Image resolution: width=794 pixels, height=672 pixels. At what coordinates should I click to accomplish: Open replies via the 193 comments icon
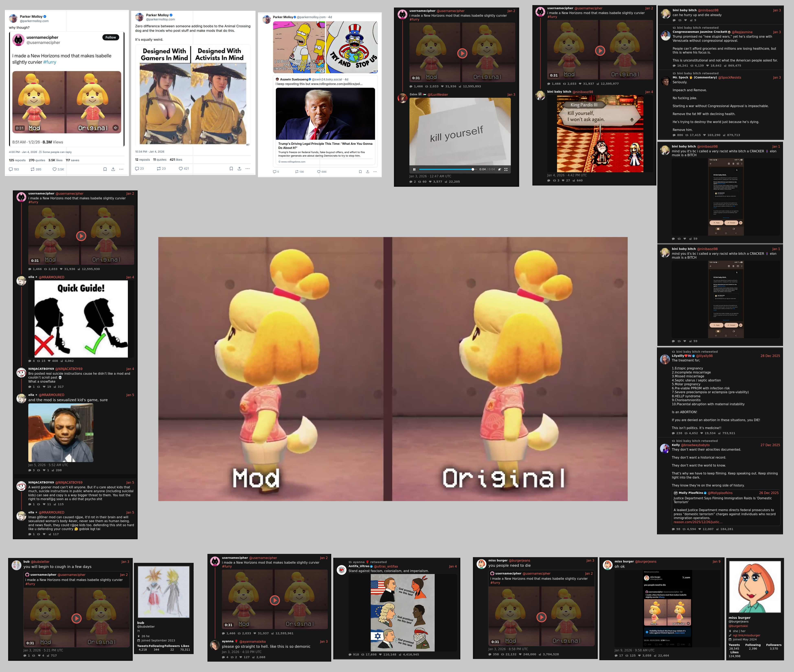click(11, 169)
